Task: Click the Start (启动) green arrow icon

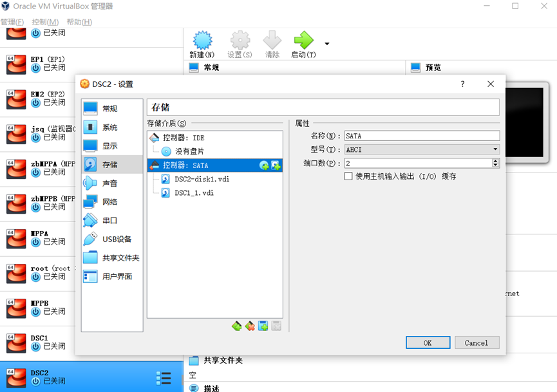Action: point(304,40)
